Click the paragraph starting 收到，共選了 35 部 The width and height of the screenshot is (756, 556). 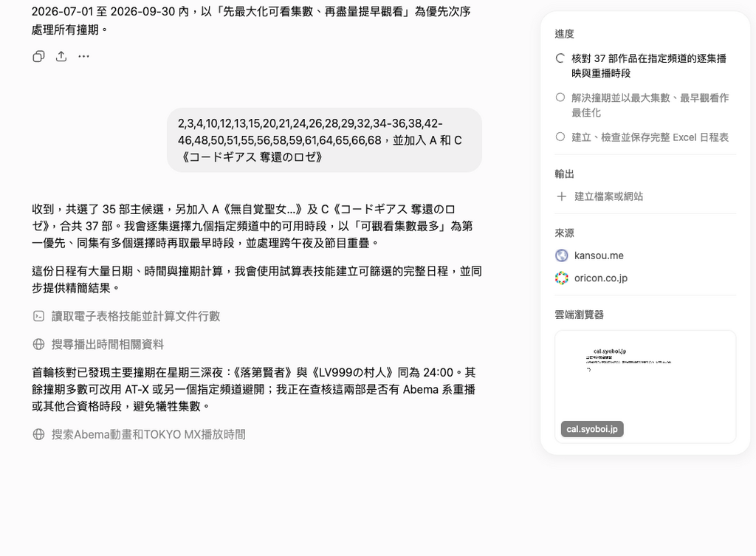252,226
